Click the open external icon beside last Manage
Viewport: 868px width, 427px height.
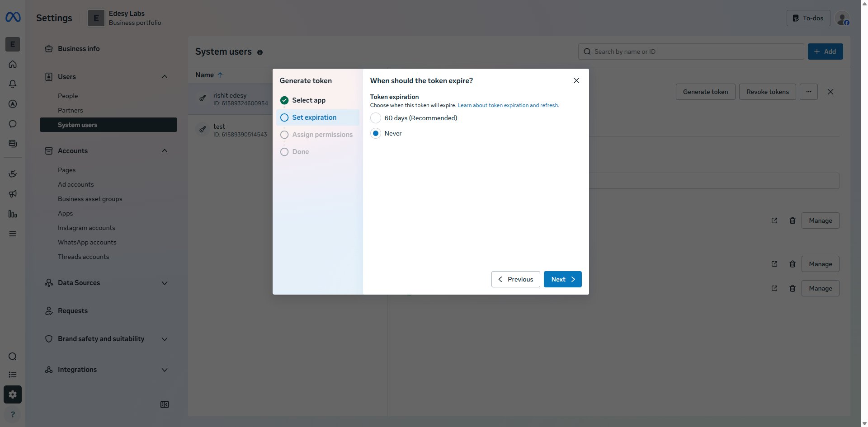click(774, 288)
